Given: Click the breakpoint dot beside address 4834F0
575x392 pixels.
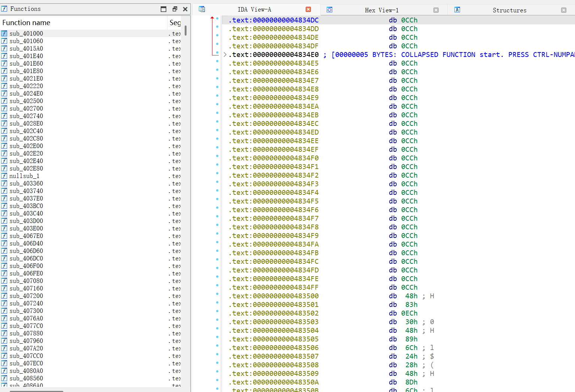Looking at the screenshot, I should [217, 156].
